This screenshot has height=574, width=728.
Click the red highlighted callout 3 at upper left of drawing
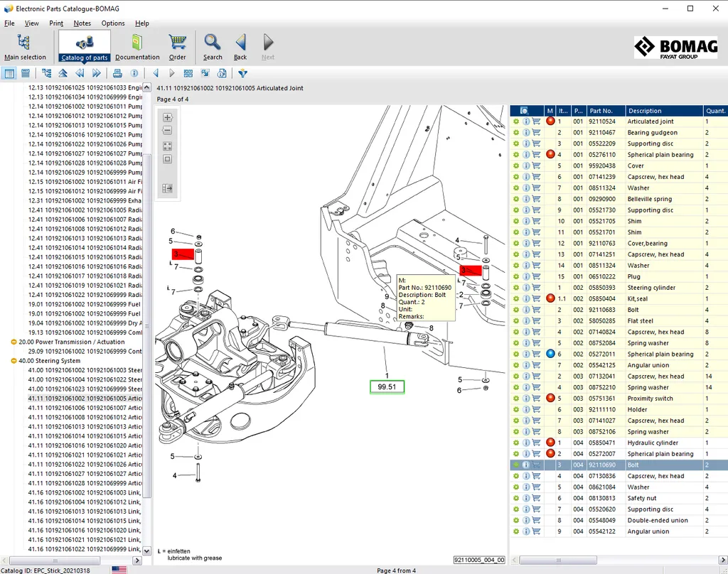coord(183,254)
